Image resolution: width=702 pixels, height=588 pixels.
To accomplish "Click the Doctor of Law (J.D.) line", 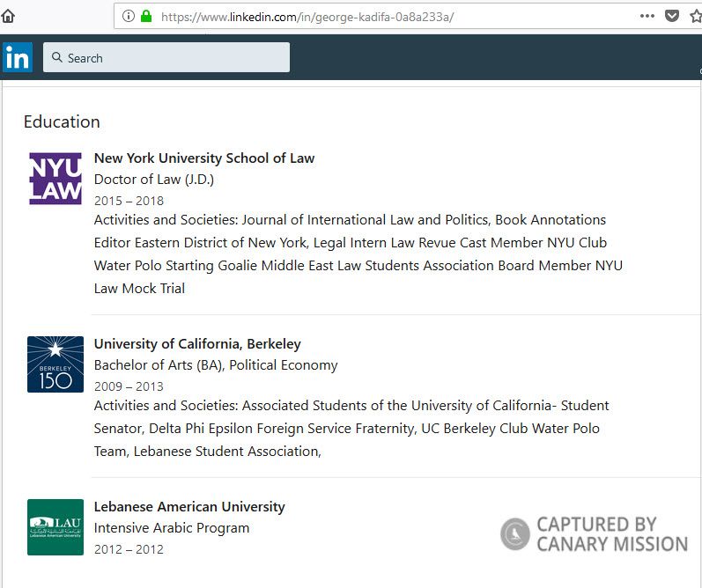I will pos(154,180).
